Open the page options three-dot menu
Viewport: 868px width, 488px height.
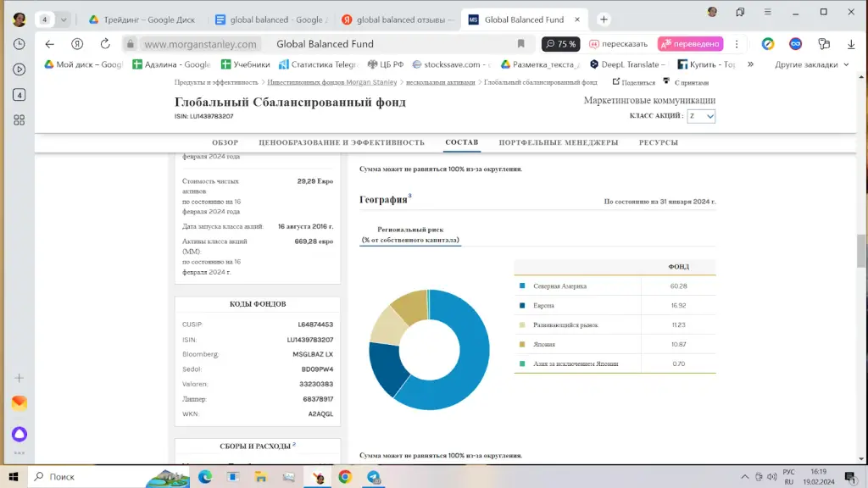(x=737, y=44)
